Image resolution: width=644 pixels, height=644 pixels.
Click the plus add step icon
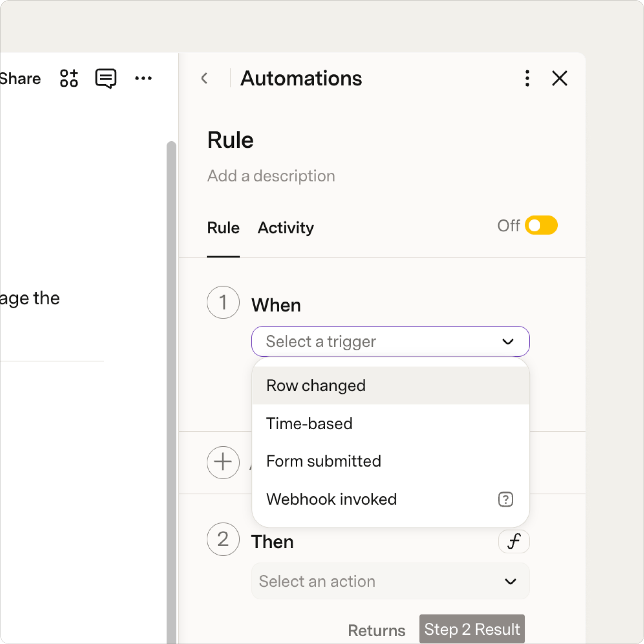pos(223,463)
